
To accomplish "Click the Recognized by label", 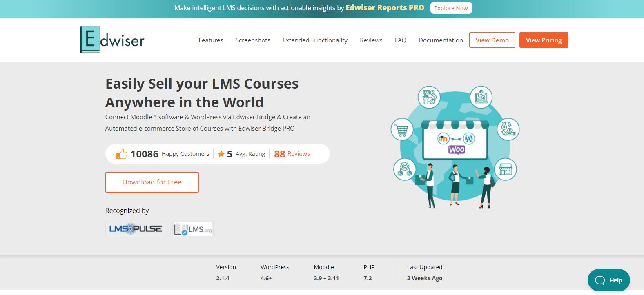I will (x=127, y=211).
